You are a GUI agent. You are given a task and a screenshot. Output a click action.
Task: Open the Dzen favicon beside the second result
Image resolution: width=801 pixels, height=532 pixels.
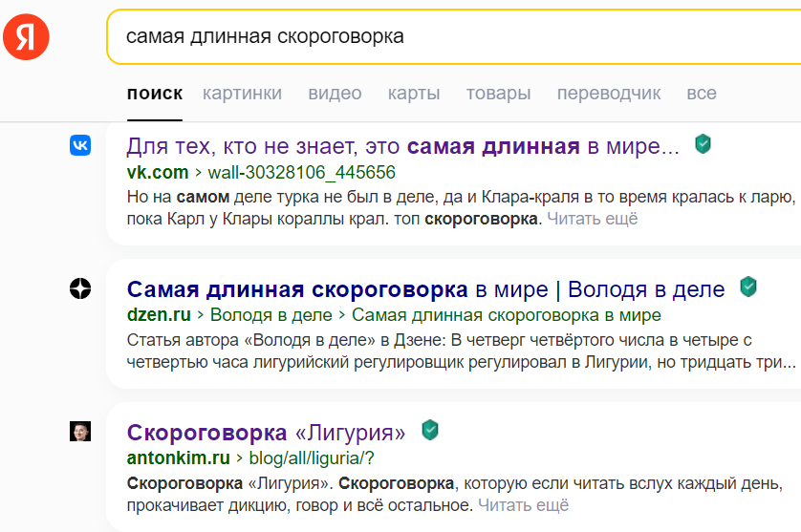click(80, 288)
